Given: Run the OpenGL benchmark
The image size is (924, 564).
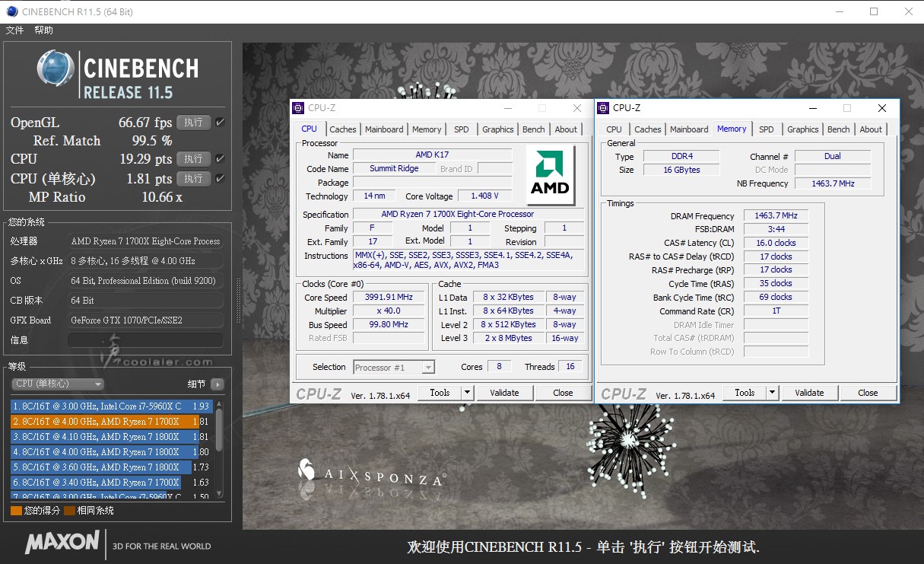Looking at the screenshot, I should [x=194, y=123].
